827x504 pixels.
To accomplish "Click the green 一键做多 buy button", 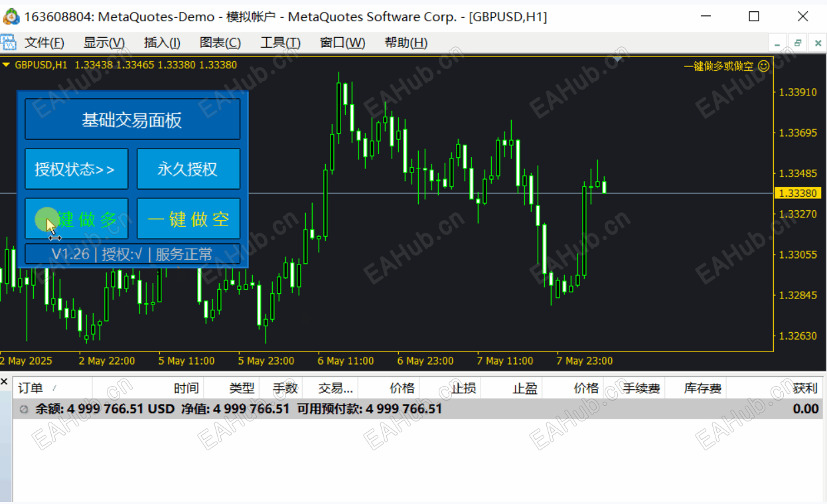I will pyautogui.click(x=76, y=219).
